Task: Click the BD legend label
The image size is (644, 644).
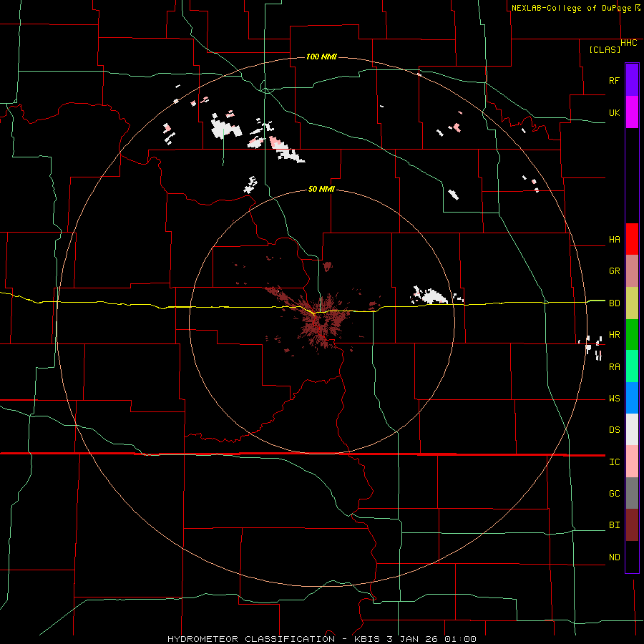Action: (x=614, y=303)
